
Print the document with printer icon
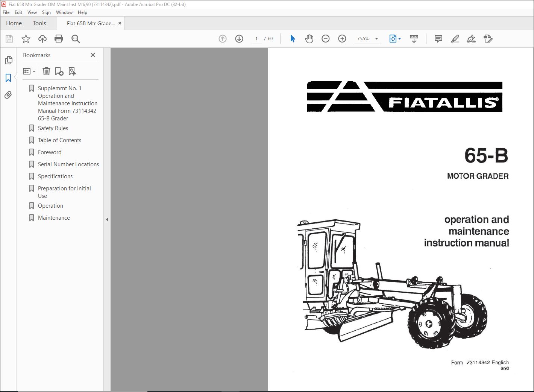pyautogui.click(x=59, y=39)
